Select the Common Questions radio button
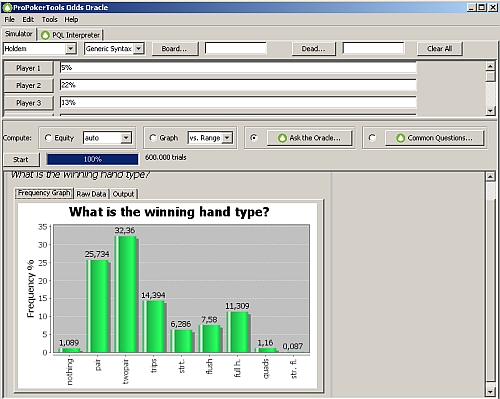The image size is (500, 399). (372, 138)
